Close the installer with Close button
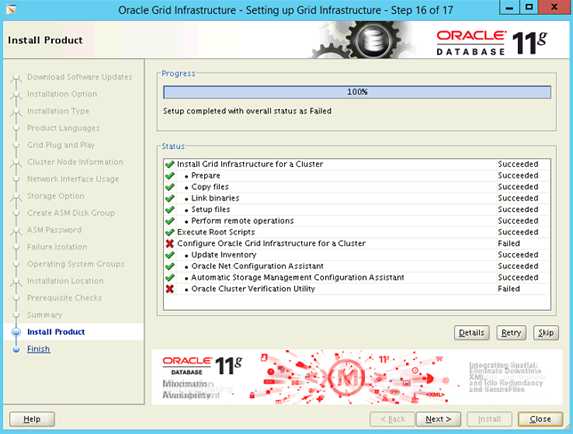 [540, 419]
